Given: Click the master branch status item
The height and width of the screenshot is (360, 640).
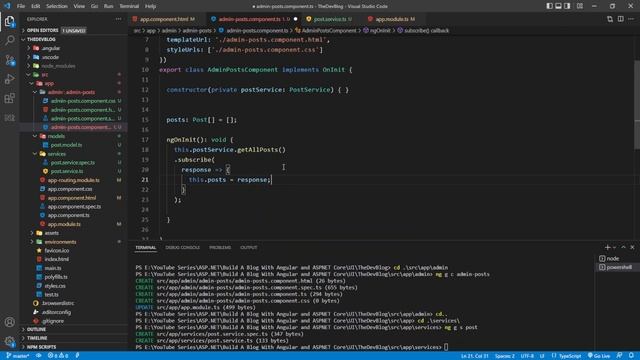Looking at the screenshot, I should pyautogui.click(x=17, y=356).
